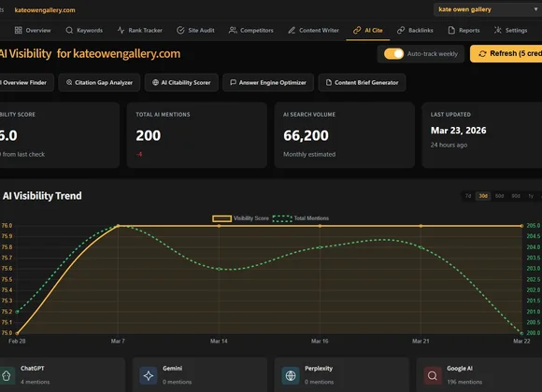This screenshot has width=542, height=392.
Task: Click the Reports document icon
Action: click(x=451, y=31)
